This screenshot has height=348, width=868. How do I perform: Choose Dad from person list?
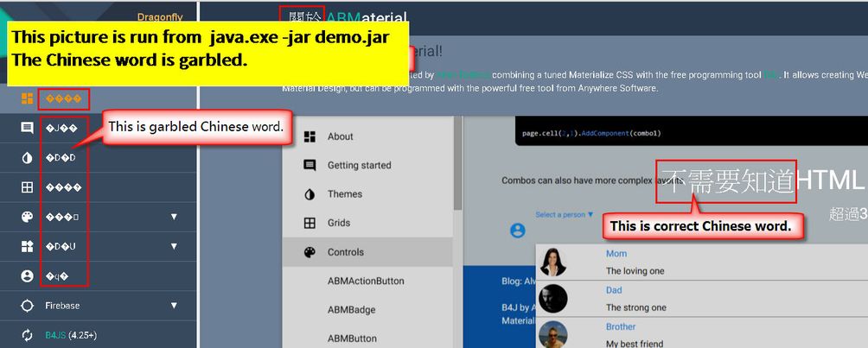[x=614, y=290]
